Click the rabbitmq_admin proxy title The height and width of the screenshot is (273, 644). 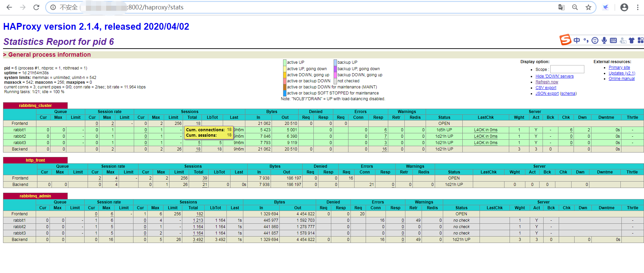(x=35, y=196)
